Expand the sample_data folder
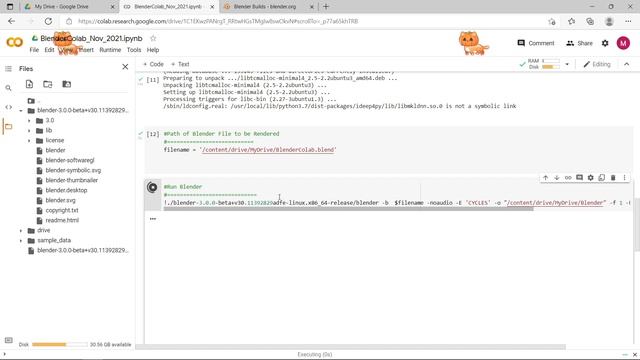Image resolution: width=640 pixels, height=360 pixels. (x=21, y=241)
